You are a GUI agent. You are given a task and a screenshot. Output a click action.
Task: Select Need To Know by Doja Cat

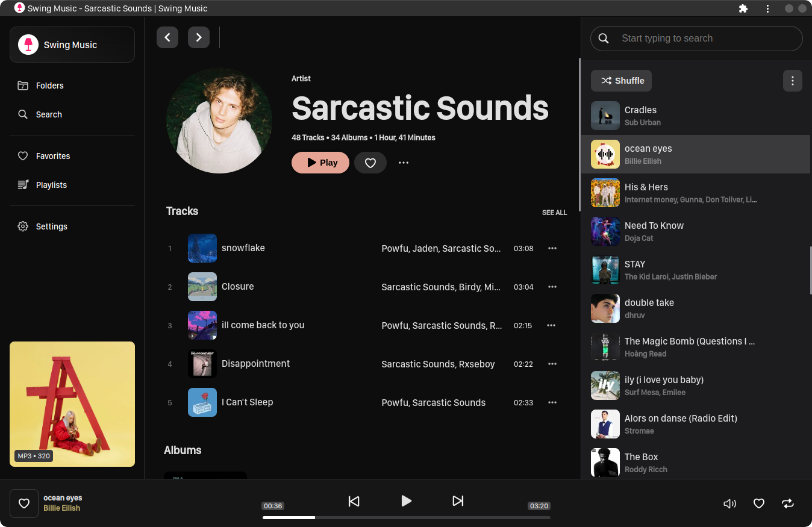[x=696, y=231]
